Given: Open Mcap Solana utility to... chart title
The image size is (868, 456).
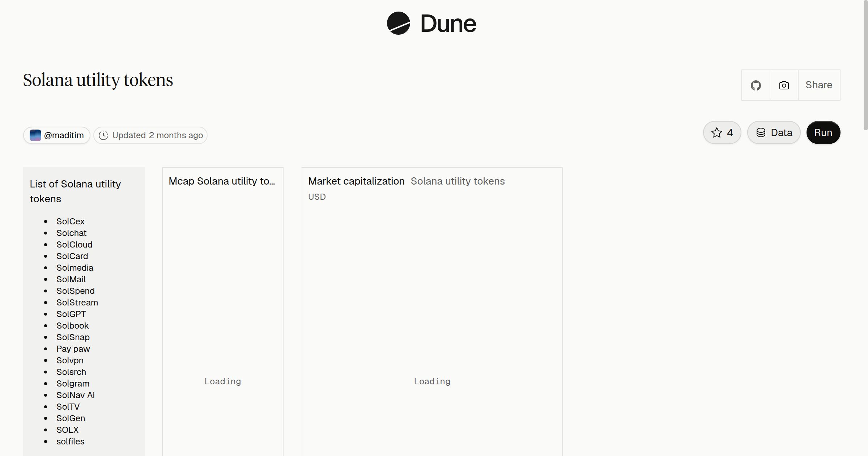Looking at the screenshot, I should click(222, 181).
